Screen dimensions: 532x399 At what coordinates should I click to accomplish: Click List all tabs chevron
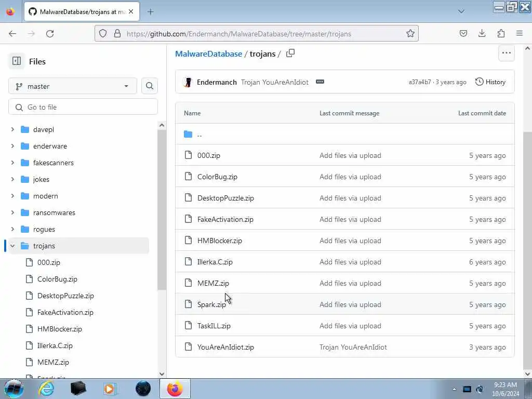pos(461,11)
